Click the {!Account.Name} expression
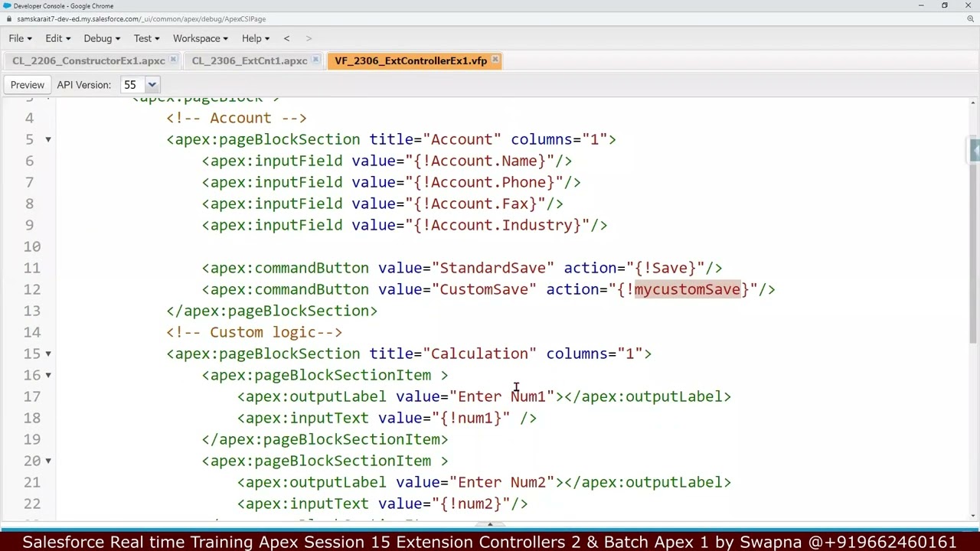 coord(479,161)
